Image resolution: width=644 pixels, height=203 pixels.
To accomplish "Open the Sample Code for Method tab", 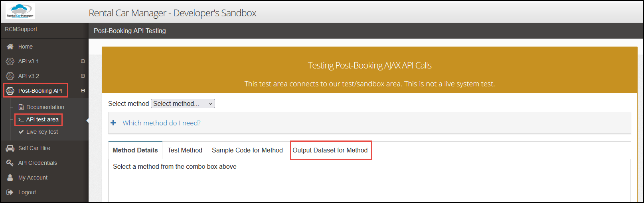I will pyautogui.click(x=247, y=150).
